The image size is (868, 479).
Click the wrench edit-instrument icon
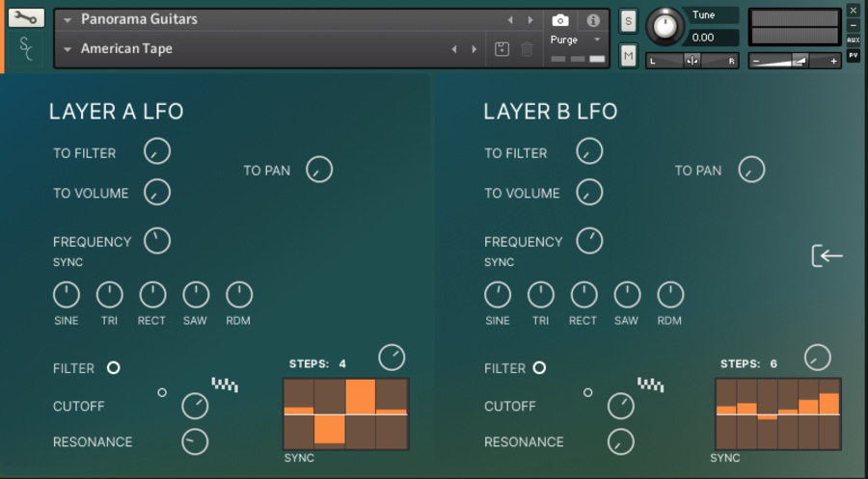click(27, 17)
